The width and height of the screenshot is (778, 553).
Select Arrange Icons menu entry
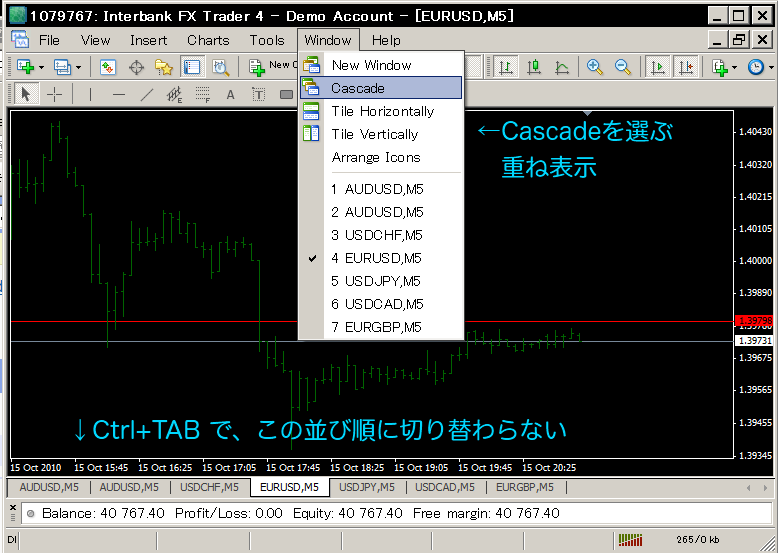381,157
